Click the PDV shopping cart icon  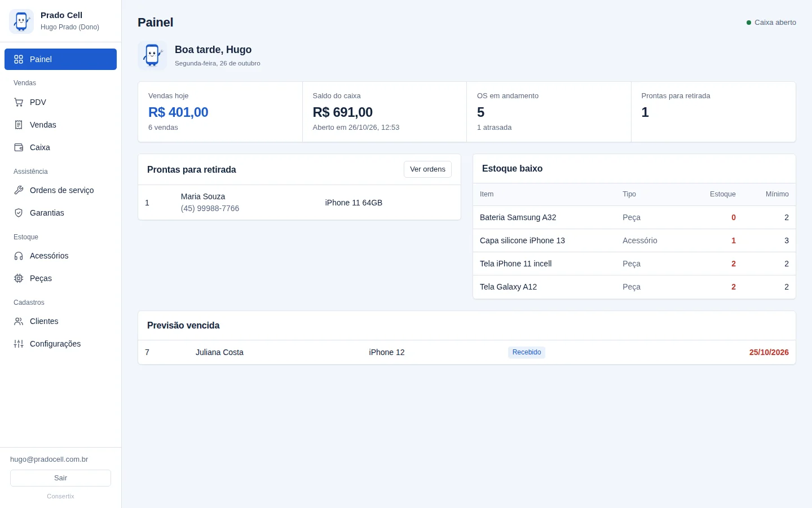[x=19, y=102]
